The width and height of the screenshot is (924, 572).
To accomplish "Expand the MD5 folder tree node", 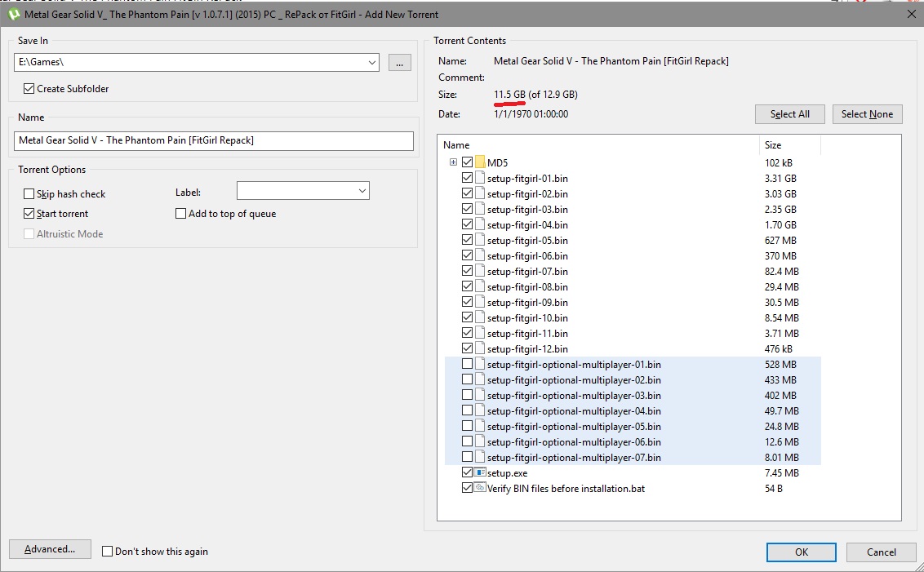I will [453, 162].
